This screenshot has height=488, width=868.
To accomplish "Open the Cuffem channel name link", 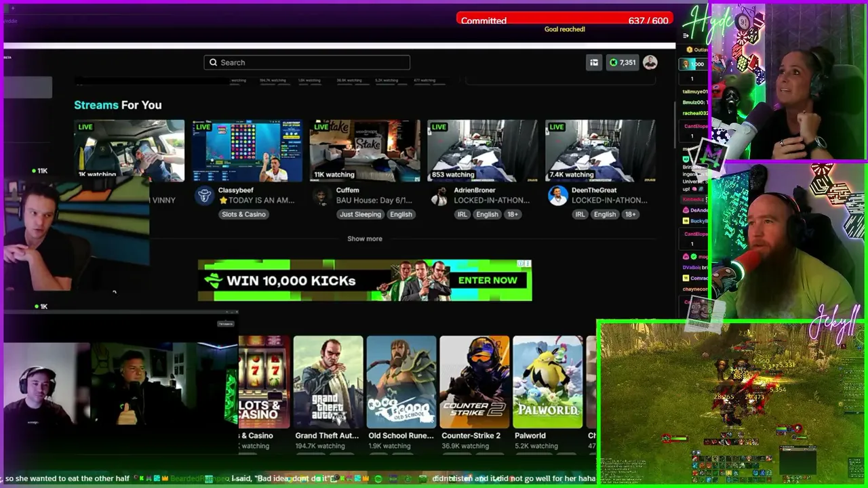I will [x=348, y=190].
